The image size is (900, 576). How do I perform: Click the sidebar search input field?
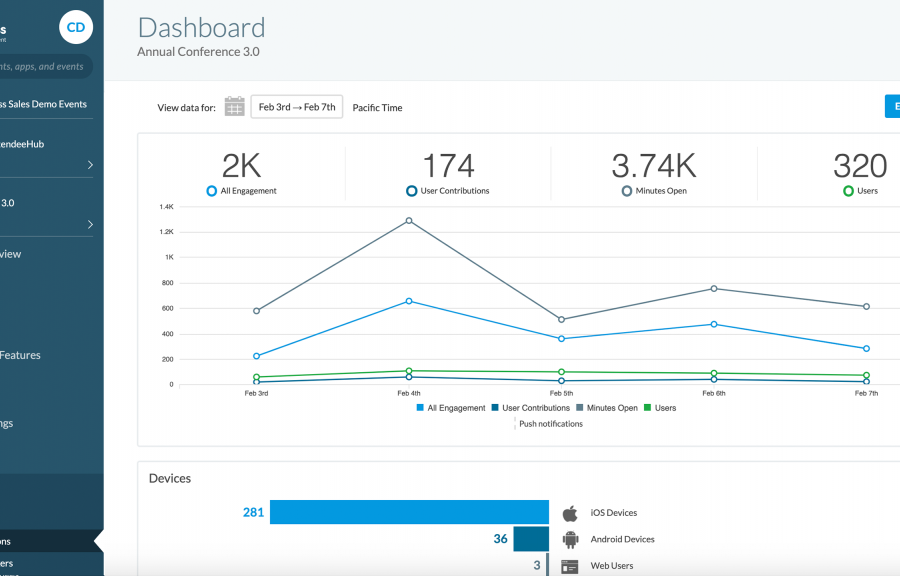(x=44, y=67)
